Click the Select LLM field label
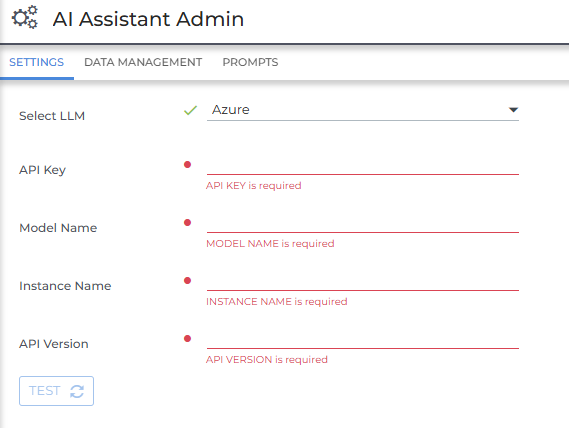Viewport: 569px width, 428px height. (52, 116)
